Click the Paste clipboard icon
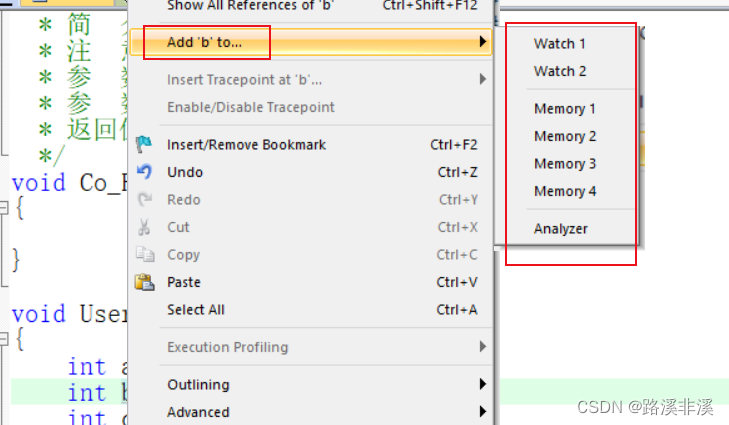Image resolution: width=729 pixels, height=425 pixels. tap(145, 282)
